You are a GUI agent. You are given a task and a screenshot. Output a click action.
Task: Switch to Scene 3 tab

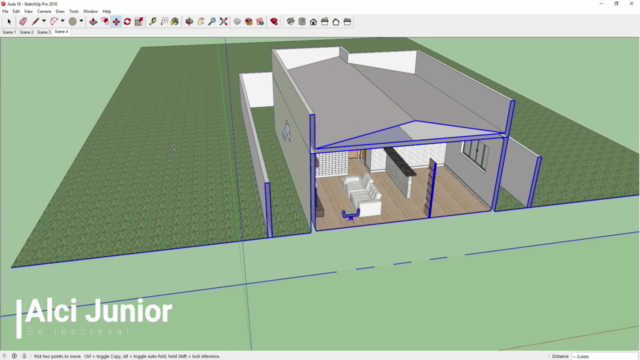pyautogui.click(x=44, y=32)
